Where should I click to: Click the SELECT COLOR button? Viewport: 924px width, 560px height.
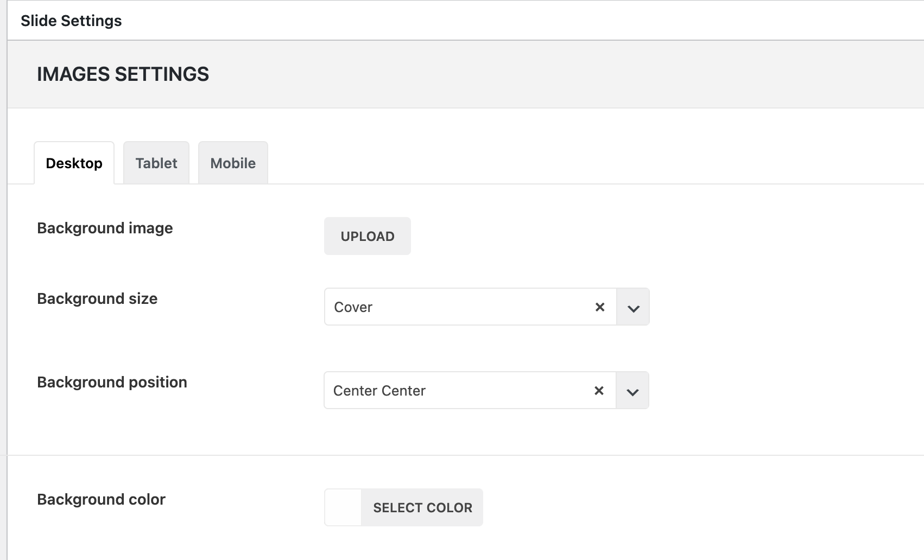pos(422,508)
